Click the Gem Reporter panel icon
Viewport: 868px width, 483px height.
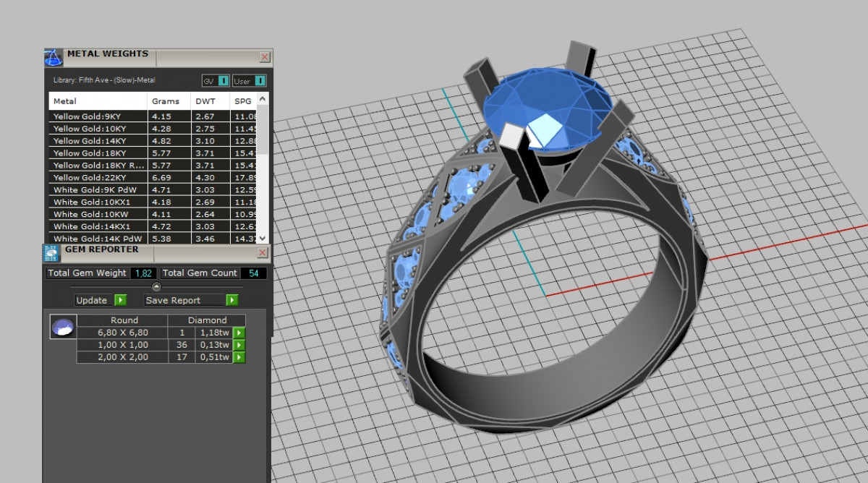pyautogui.click(x=52, y=253)
